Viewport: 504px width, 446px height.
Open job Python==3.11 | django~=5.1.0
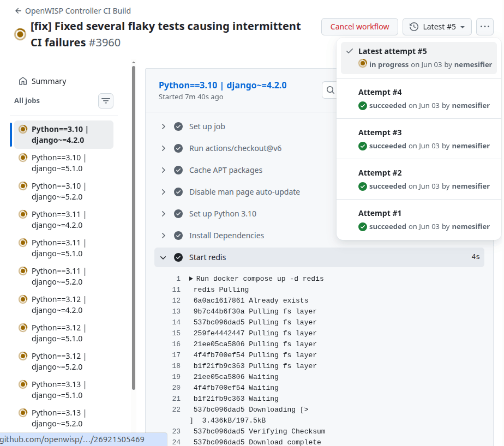64,248
